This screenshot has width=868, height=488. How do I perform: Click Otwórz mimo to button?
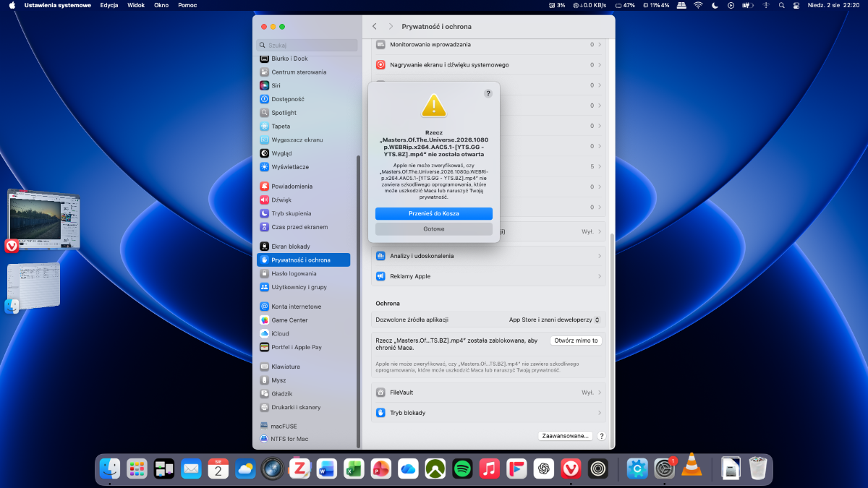pyautogui.click(x=576, y=341)
